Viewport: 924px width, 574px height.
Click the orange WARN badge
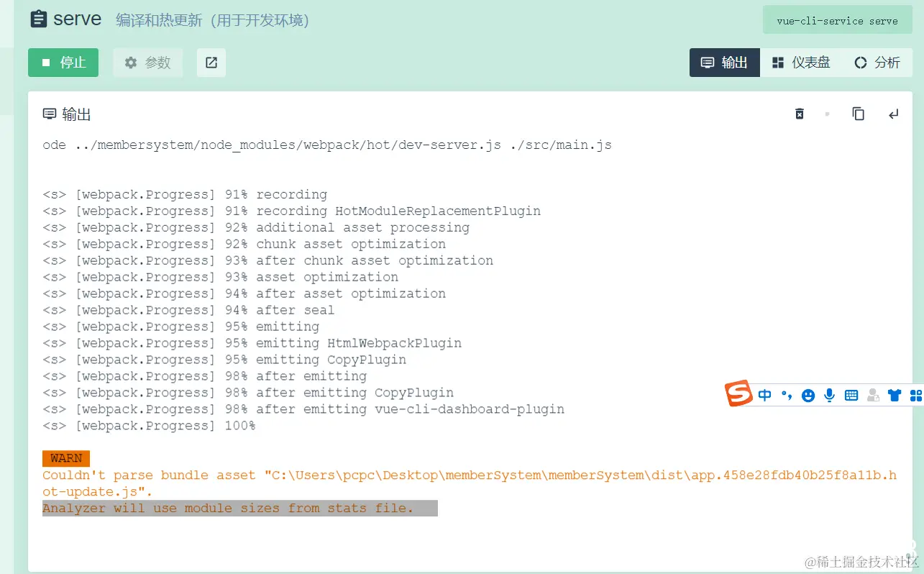[66, 458]
